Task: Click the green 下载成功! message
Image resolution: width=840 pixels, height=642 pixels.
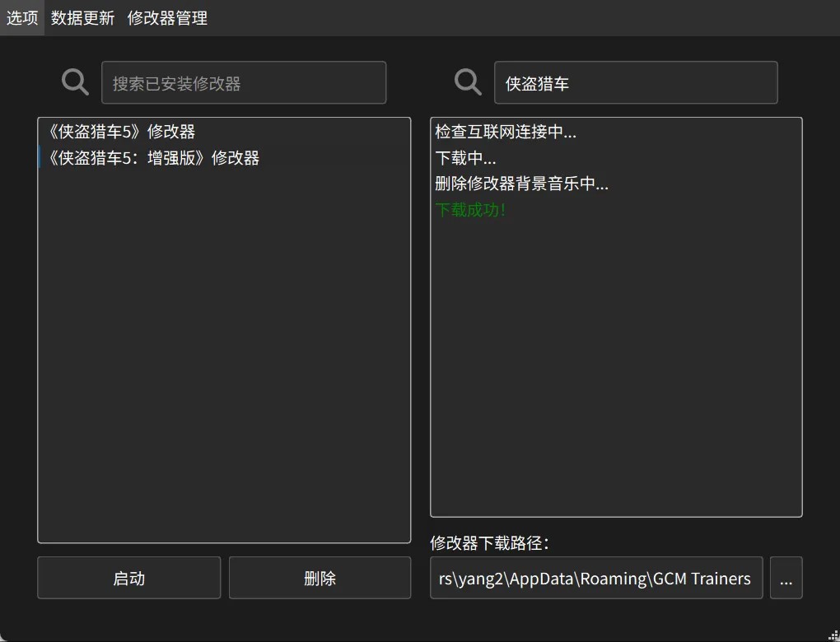Action: pos(470,210)
